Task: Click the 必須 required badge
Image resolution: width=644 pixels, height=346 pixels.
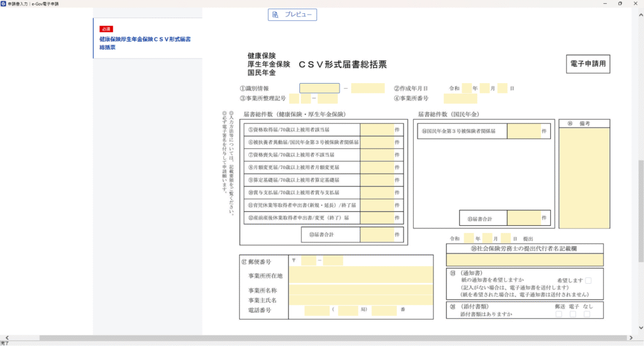Action: click(106, 29)
